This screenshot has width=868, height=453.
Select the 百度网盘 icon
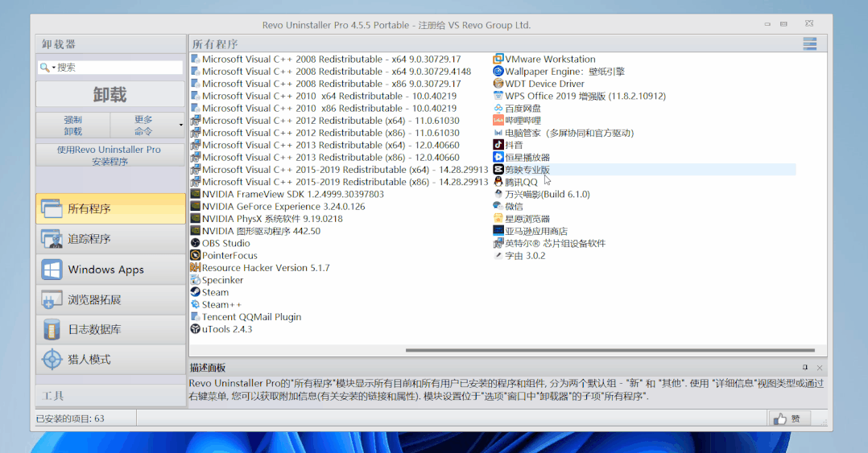click(498, 108)
